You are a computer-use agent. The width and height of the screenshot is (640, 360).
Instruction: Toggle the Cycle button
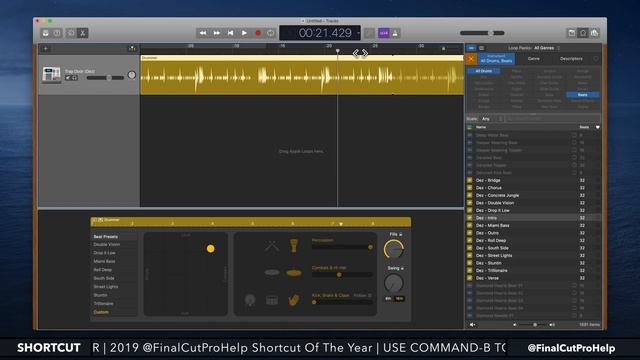[x=271, y=33]
